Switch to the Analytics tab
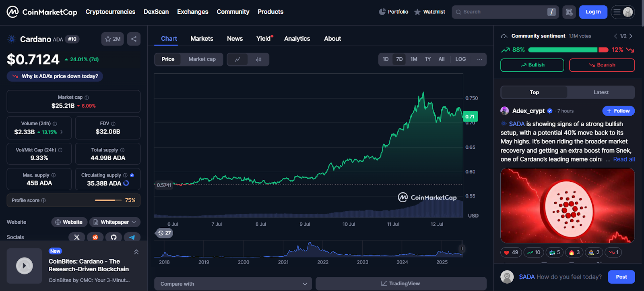This screenshot has height=291, width=644. [297, 39]
